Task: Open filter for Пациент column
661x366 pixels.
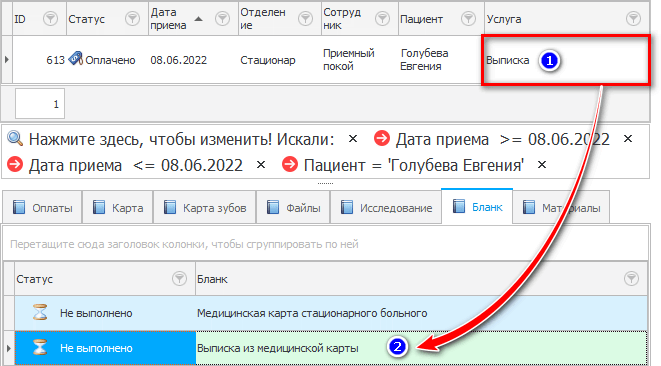Action: tap(468, 19)
